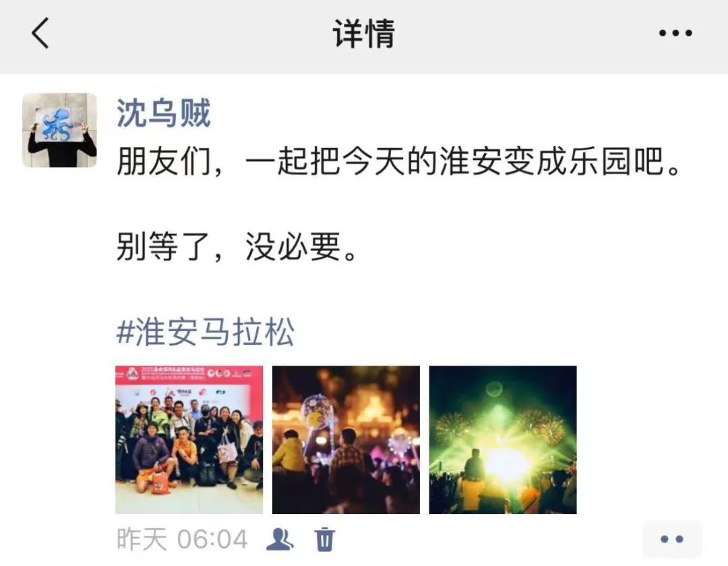Open profile via username 沈乌贼
The height and width of the screenshot is (566, 728).
[x=163, y=113]
